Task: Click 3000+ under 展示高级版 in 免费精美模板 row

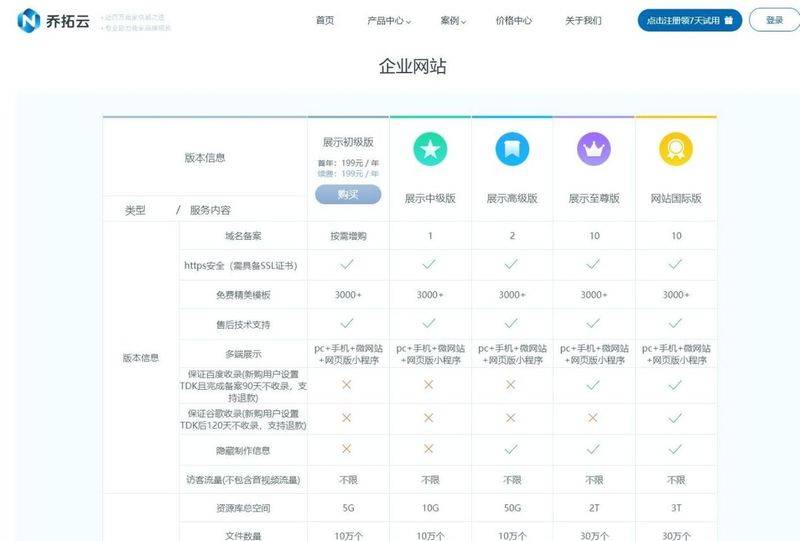Action: [512, 294]
